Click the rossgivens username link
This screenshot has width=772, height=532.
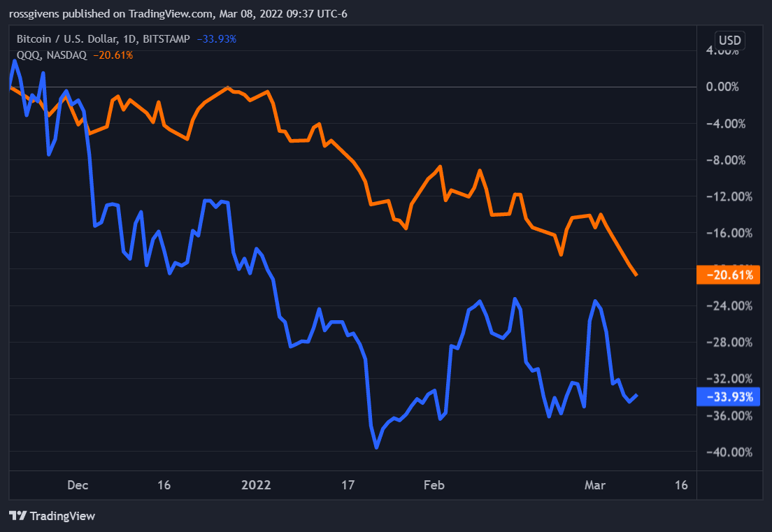click(36, 13)
